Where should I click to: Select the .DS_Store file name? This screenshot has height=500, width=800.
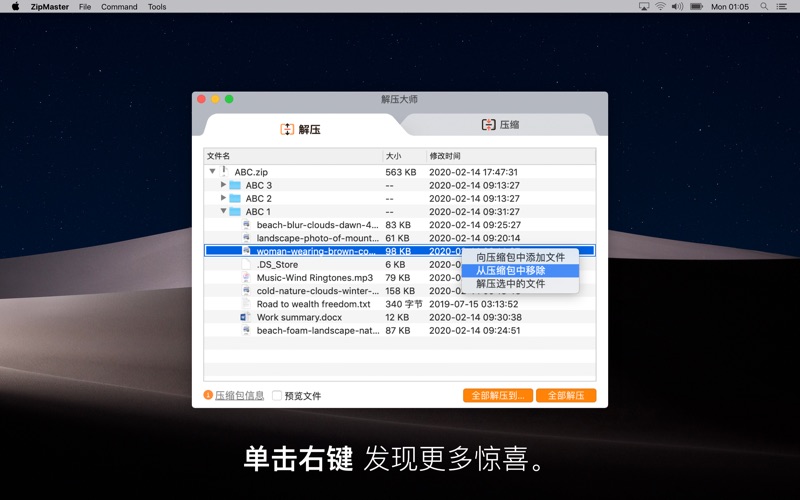(x=277, y=265)
